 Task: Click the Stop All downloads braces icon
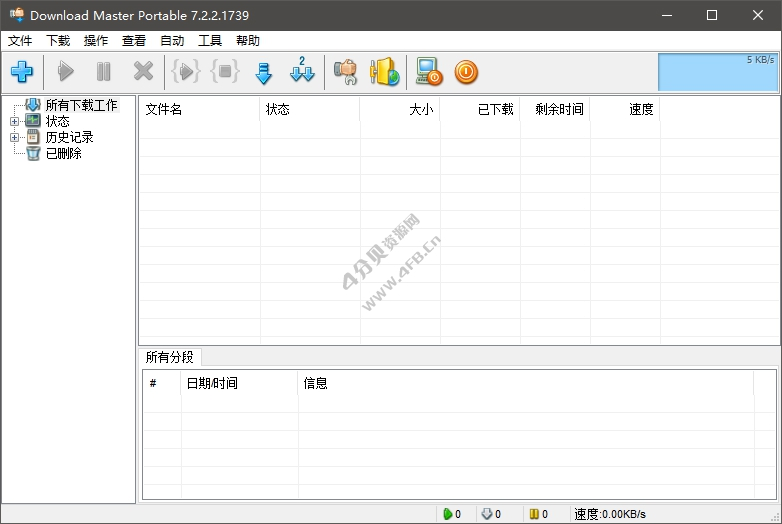[x=225, y=72]
